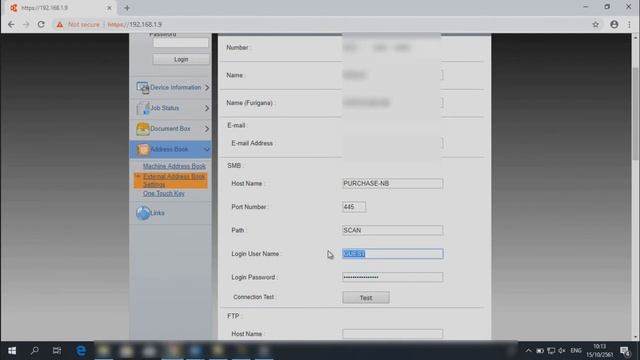Bookmark this page with star icon
Screen dimensions: 640x360
coord(596,24)
